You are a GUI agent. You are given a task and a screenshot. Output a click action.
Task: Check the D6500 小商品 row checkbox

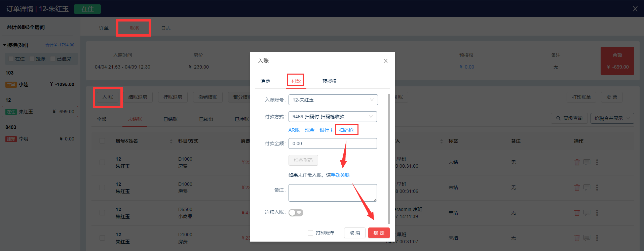click(102, 213)
